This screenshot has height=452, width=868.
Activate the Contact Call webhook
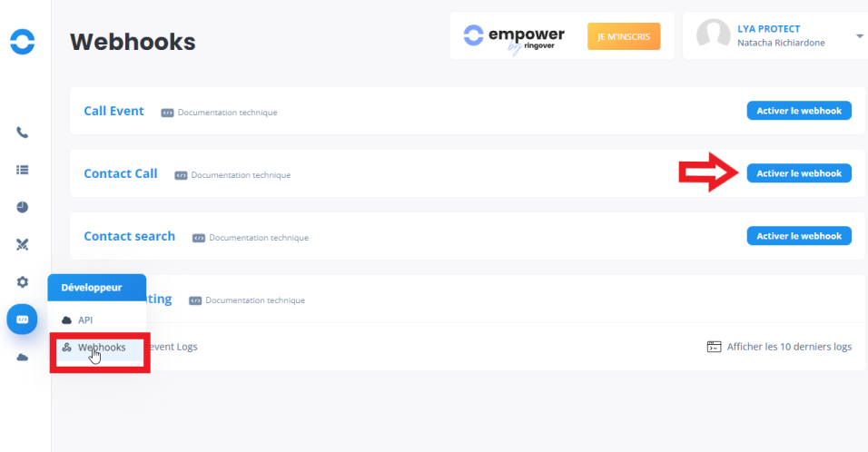[798, 173]
